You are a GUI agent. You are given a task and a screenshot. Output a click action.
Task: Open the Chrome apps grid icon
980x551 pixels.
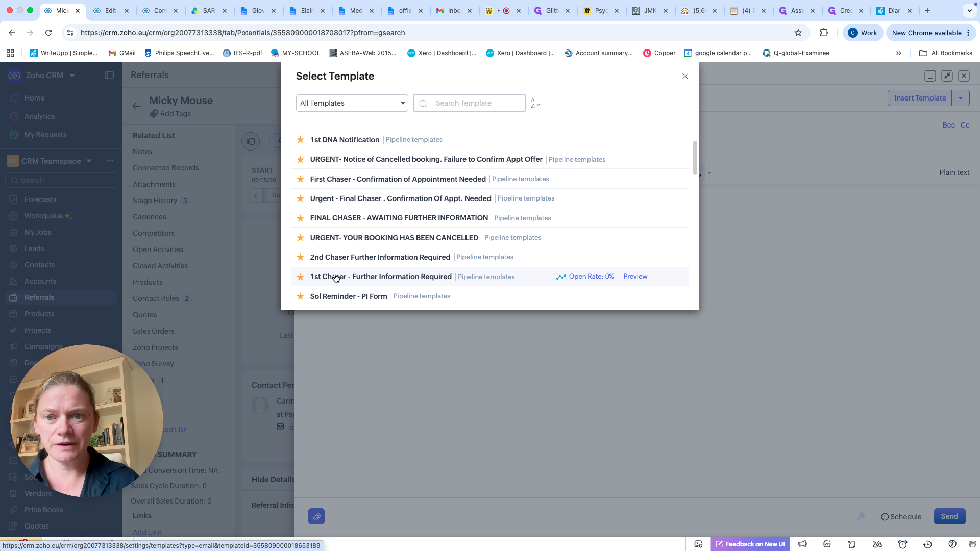coord(10,53)
